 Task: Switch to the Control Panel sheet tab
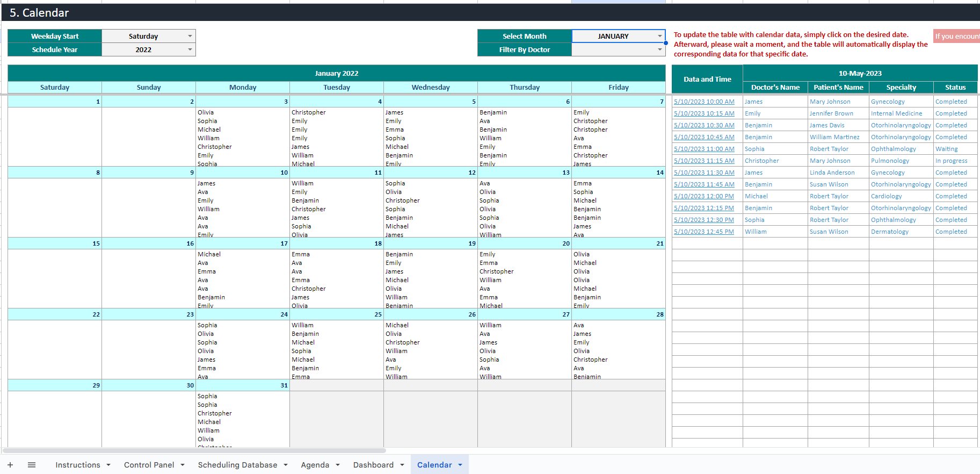(x=149, y=465)
